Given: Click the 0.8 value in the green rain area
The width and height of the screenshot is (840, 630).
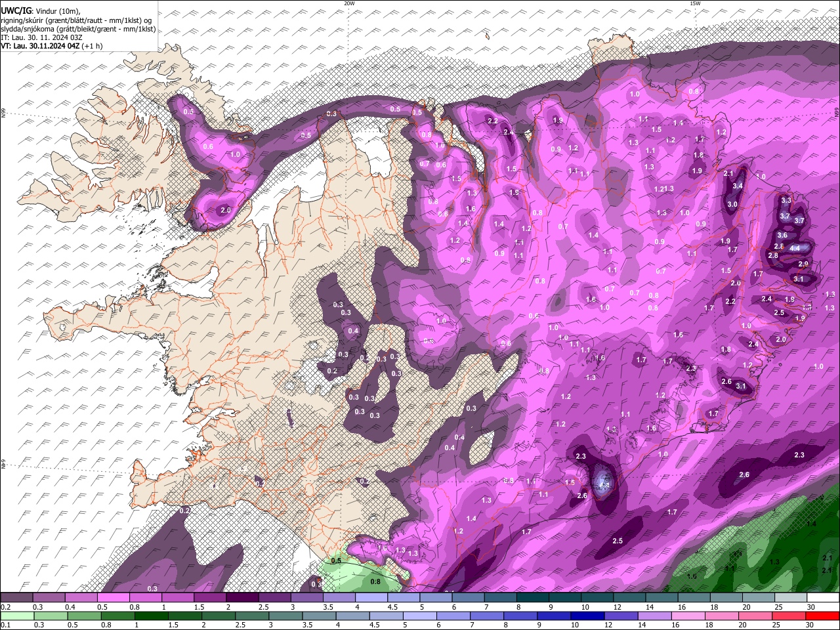Looking at the screenshot, I should coord(375,581).
